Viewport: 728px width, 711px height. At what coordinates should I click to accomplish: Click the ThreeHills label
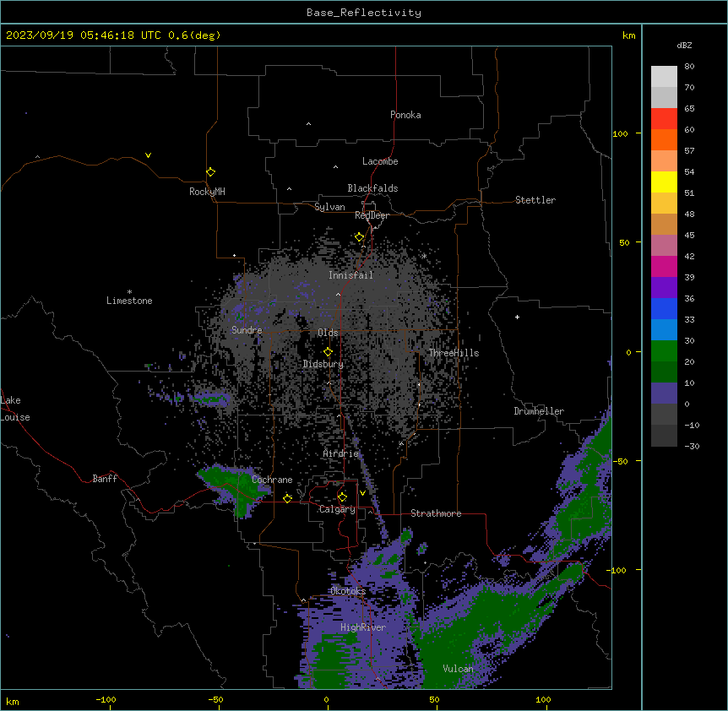(454, 353)
